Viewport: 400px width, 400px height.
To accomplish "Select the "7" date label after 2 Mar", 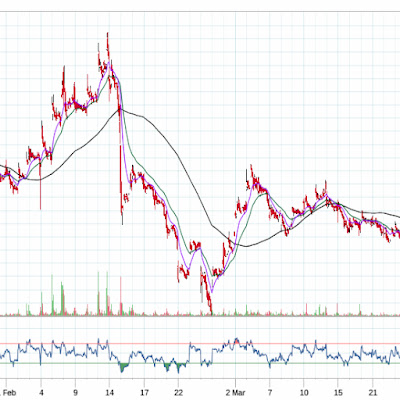I will (270, 393).
